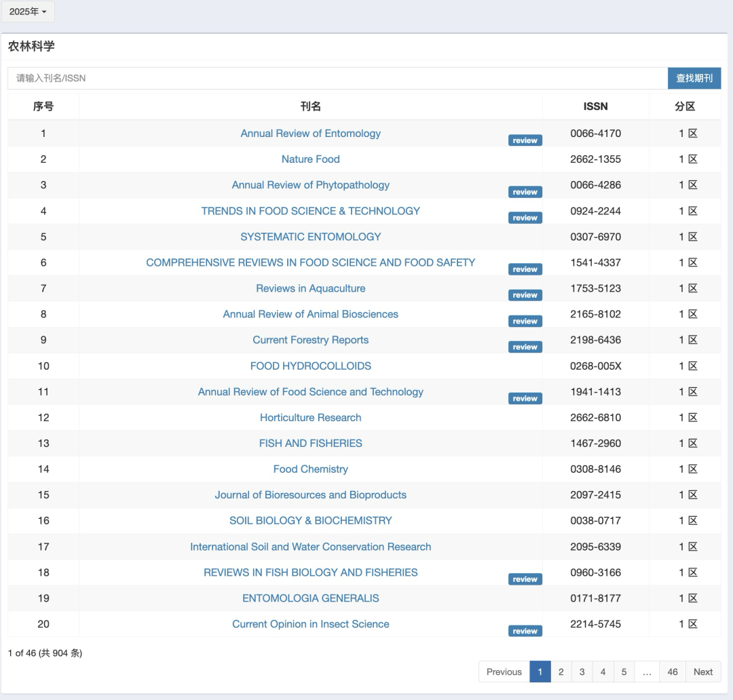Click review badge for Current Opinion in Insect Science

coord(525,631)
